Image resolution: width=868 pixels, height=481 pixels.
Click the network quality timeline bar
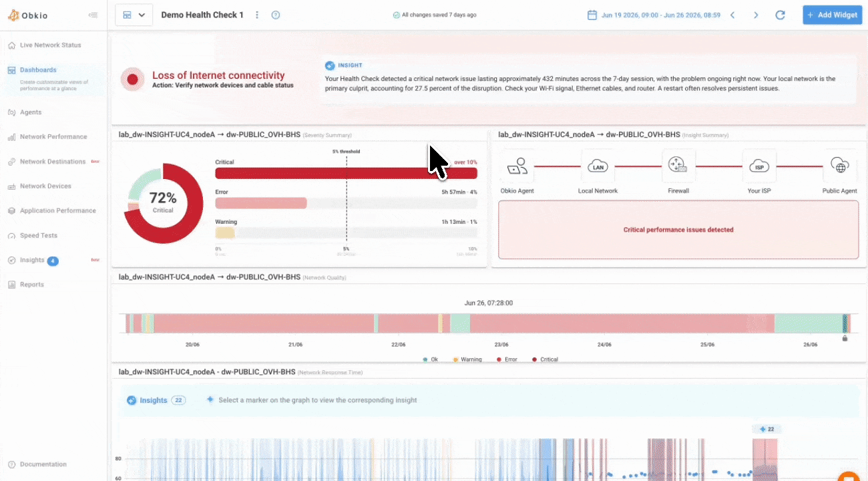pyautogui.click(x=488, y=323)
